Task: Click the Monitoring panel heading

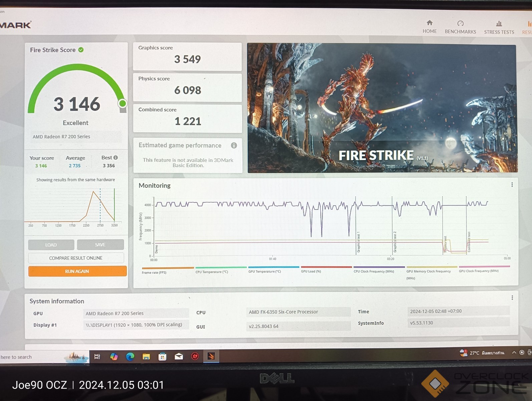Action: (155, 185)
